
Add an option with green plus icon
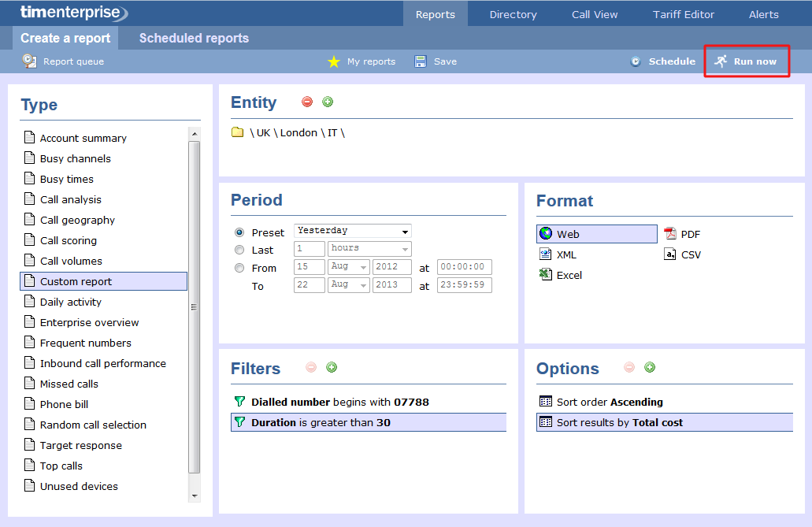click(650, 367)
